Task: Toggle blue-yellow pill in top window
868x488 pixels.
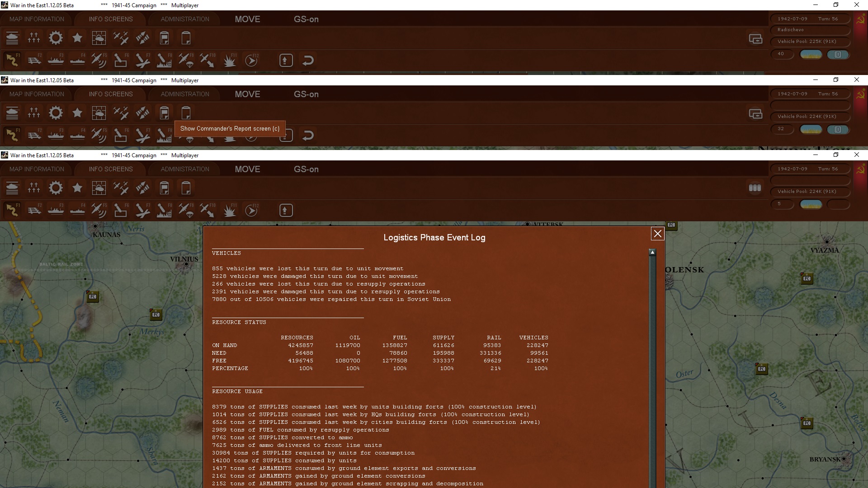Action: [811, 54]
